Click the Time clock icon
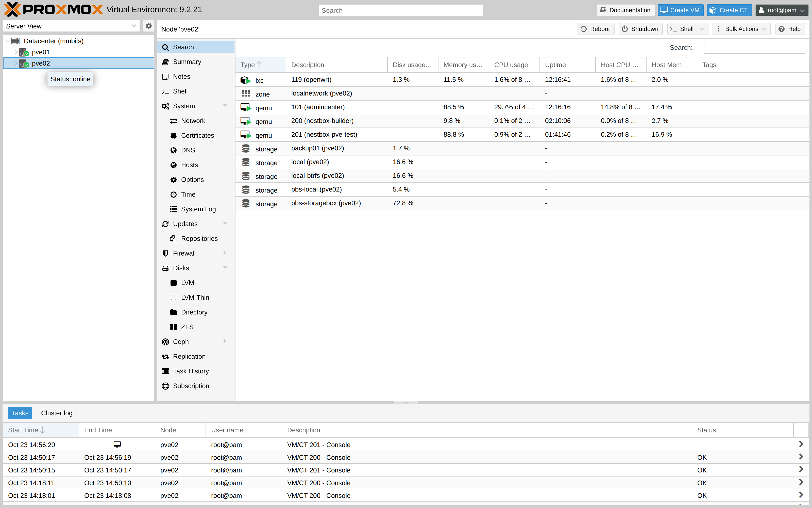 click(x=174, y=195)
